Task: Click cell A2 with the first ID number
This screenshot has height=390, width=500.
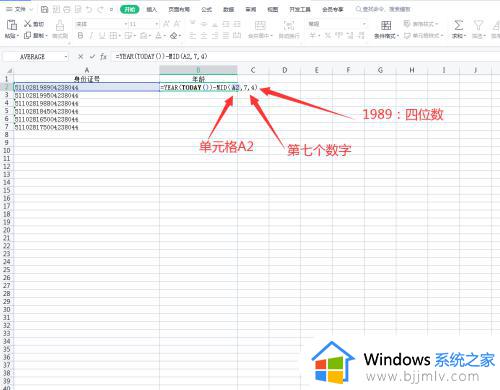Action: 87,87
